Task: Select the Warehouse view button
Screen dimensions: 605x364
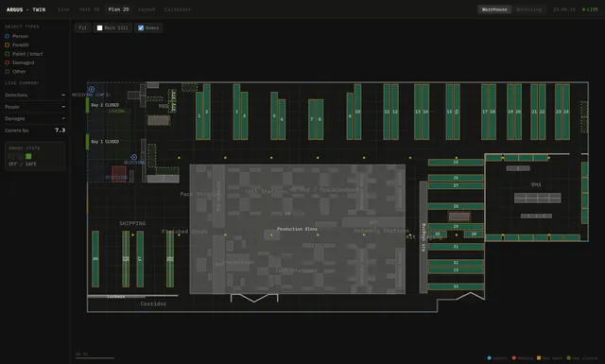Action: [x=494, y=9]
